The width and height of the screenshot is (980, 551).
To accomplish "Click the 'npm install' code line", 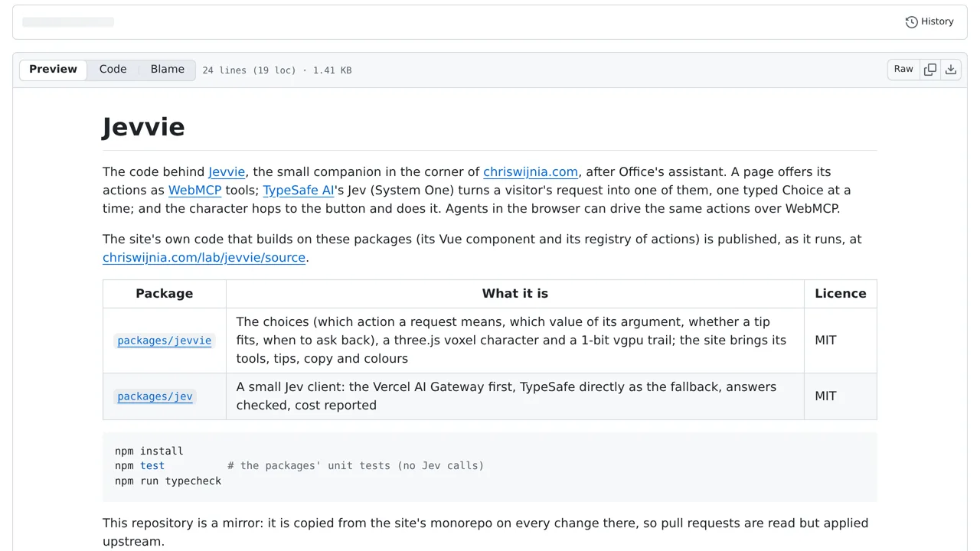I will (149, 452).
